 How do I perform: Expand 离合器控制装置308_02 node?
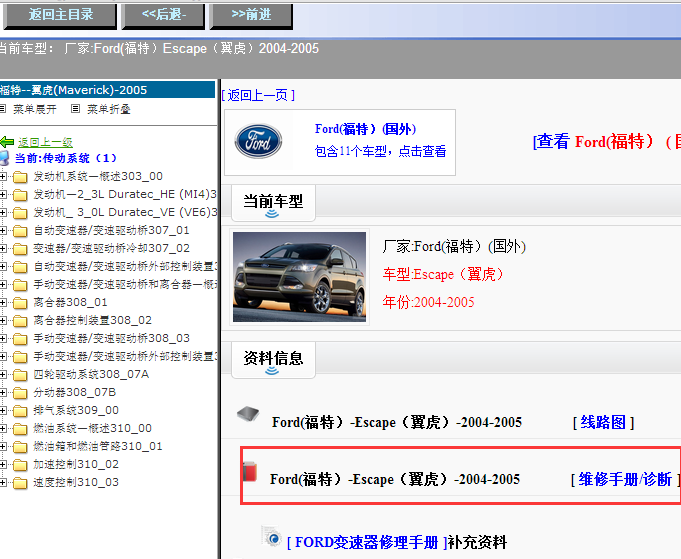click(3, 321)
